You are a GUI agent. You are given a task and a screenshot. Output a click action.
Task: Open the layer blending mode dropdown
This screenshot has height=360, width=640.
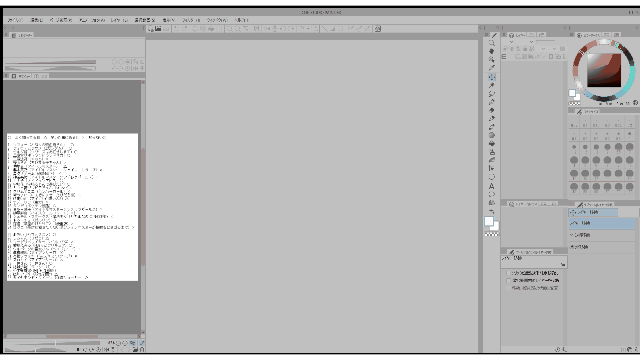(511, 42)
